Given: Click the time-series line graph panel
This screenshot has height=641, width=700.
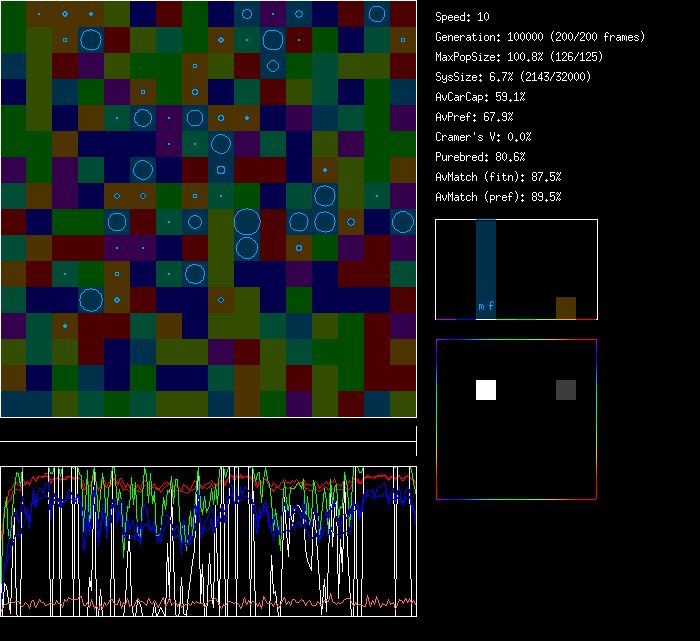Looking at the screenshot, I should pos(208,541).
